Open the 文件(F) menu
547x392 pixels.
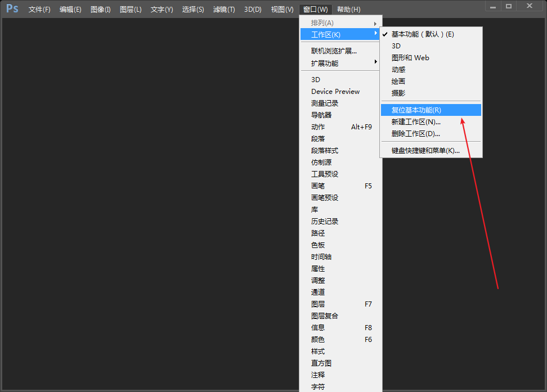click(39, 9)
